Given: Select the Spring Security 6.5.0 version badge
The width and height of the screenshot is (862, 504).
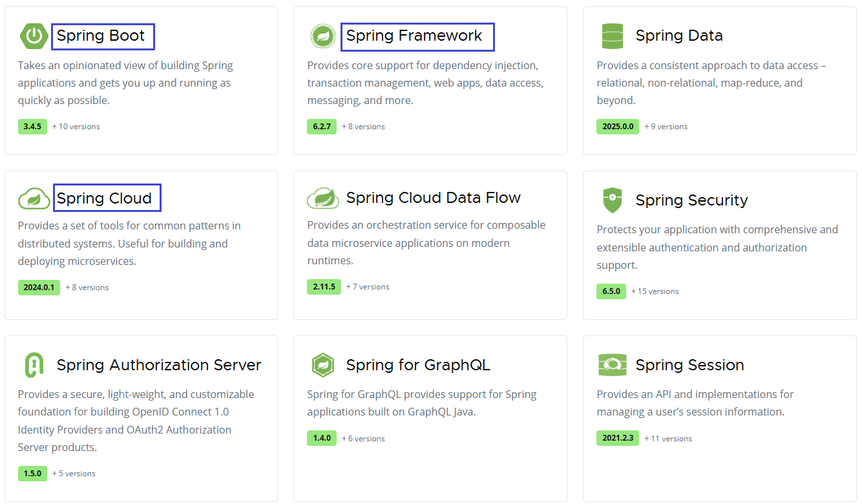Looking at the screenshot, I should click(611, 291).
